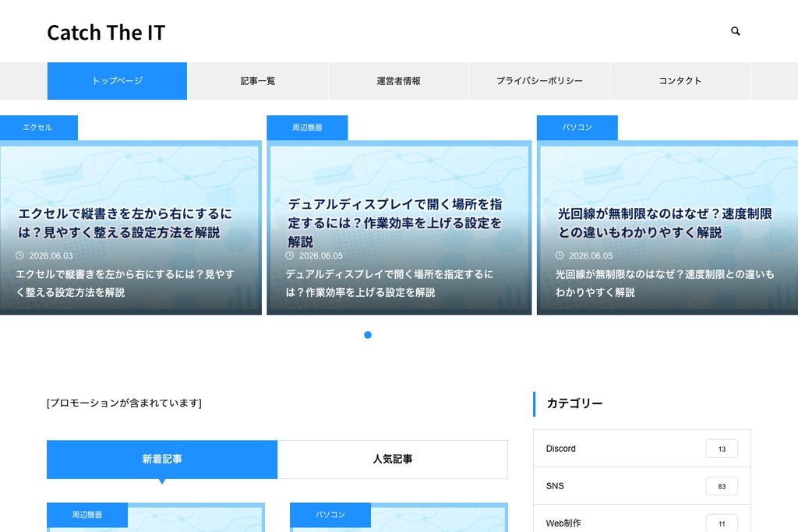The height and width of the screenshot is (532, 798).
Task: Click パソコン tag in the 新着記事 list
Action: point(330,515)
